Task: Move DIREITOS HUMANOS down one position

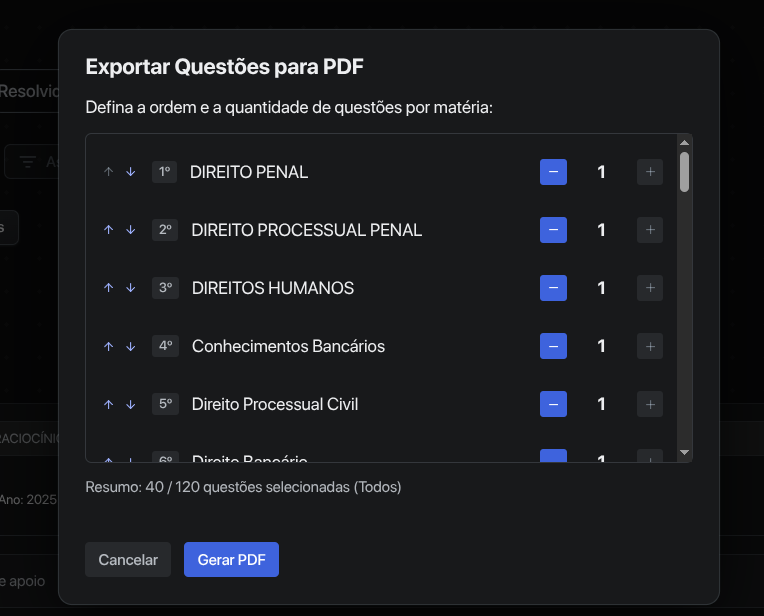Action: tap(130, 288)
